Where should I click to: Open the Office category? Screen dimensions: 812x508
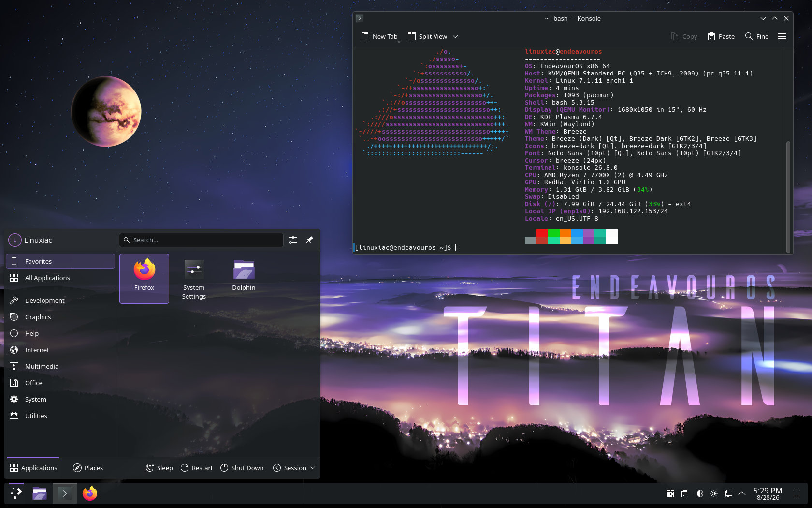point(60,383)
